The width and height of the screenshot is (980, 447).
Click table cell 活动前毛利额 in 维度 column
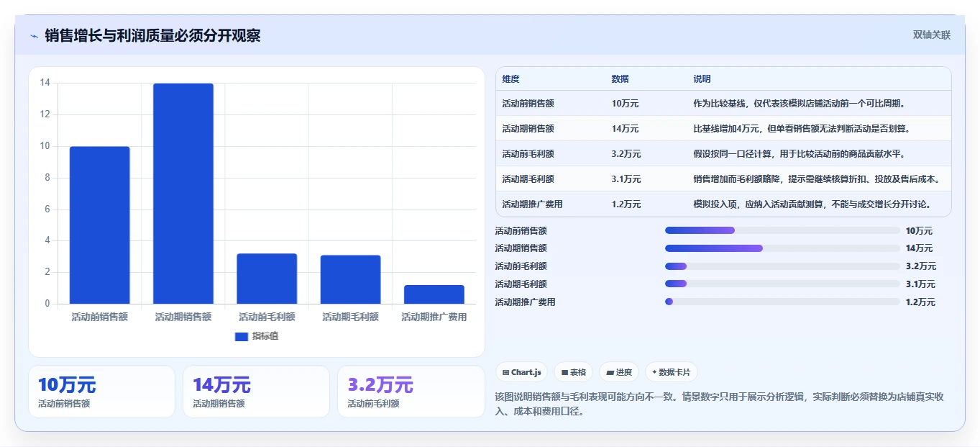[x=528, y=154]
